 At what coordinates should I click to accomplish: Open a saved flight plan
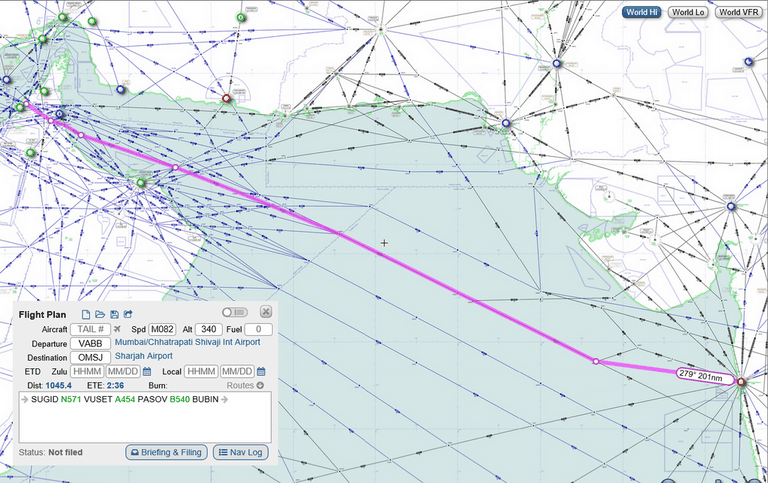point(100,314)
